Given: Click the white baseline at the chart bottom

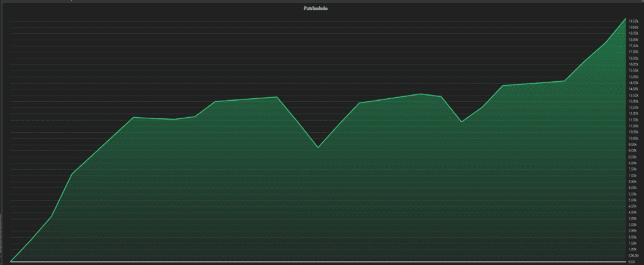Looking at the screenshot, I should [x=314, y=261].
